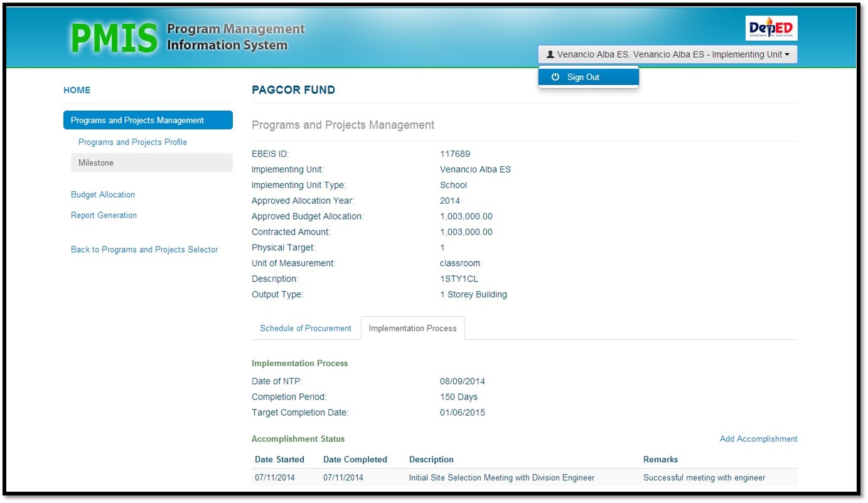Click the Date Started column header
Image resolution: width=868 pixels, height=503 pixels.
[280, 460]
